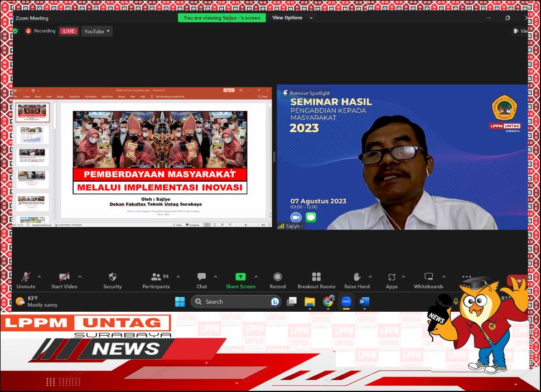The image size is (541, 392).
Task: Click the green Share Screen button
Action: 240,280
